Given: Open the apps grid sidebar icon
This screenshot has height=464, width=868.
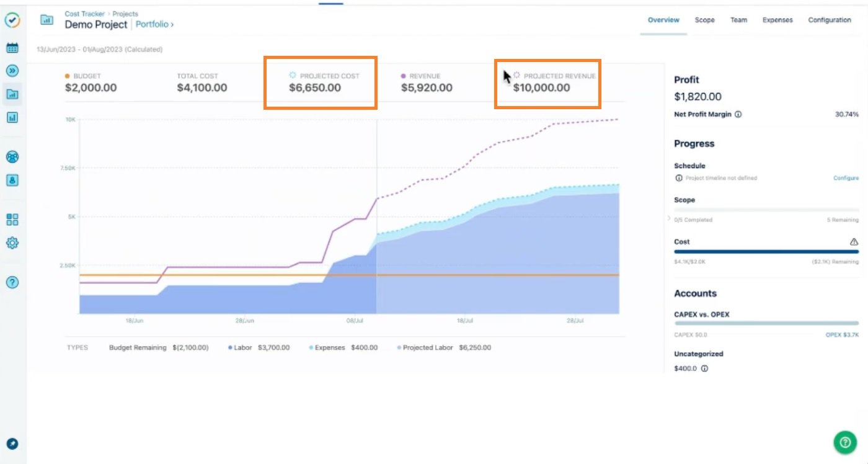Looking at the screenshot, I should [12, 220].
